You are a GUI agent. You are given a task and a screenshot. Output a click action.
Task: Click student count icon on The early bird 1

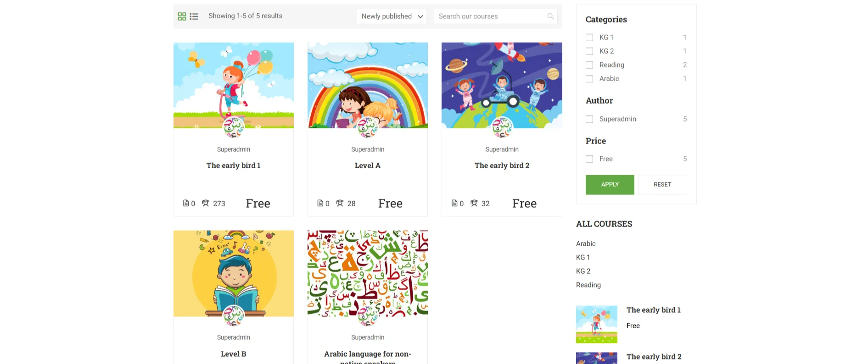point(206,203)
